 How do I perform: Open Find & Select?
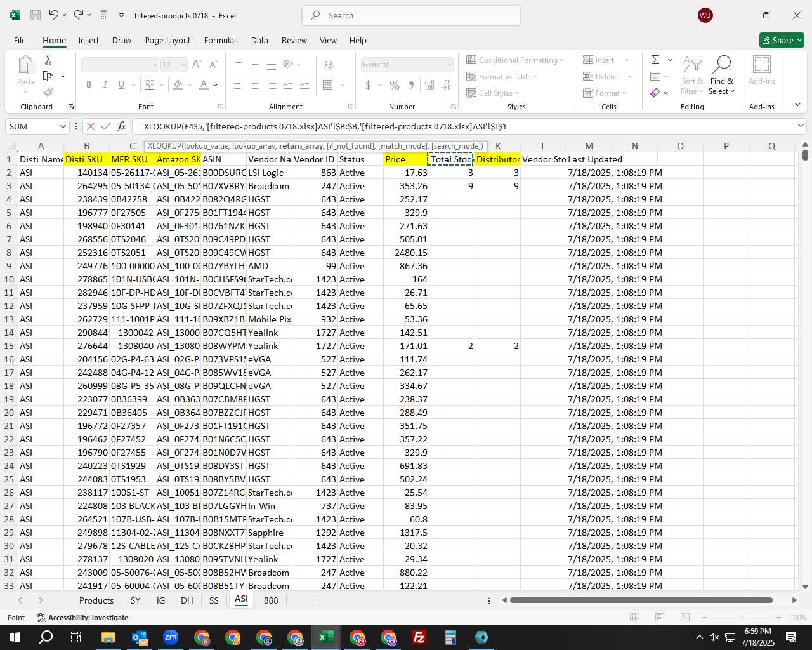(722, 75)
